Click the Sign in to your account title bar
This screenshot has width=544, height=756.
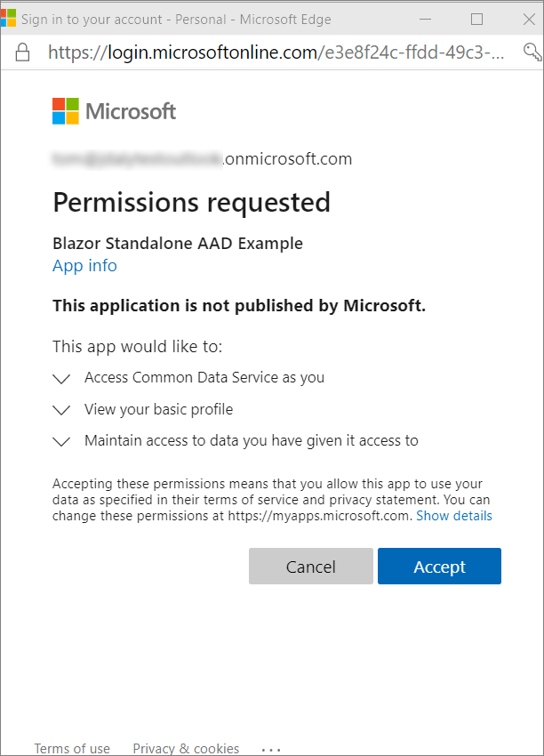[178, 18]
